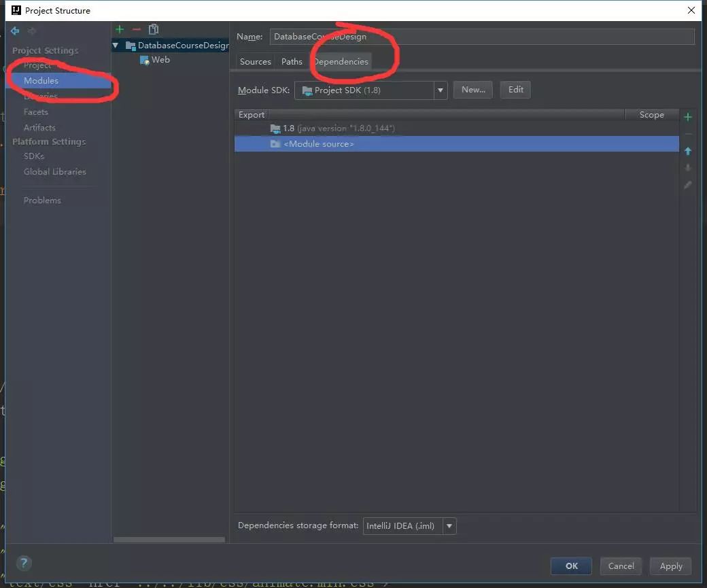Select Libraries in Project Settings
707x588 pixels.
(41, 96)
